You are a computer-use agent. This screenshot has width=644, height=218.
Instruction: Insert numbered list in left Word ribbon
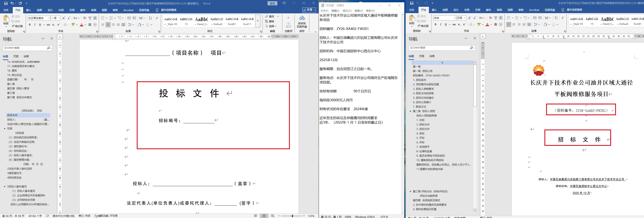pyautogui.click(x=111, y=18)
